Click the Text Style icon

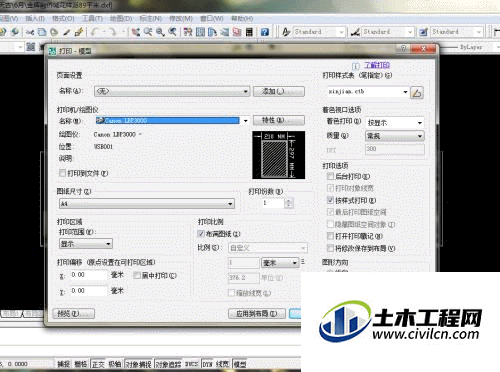286,32
